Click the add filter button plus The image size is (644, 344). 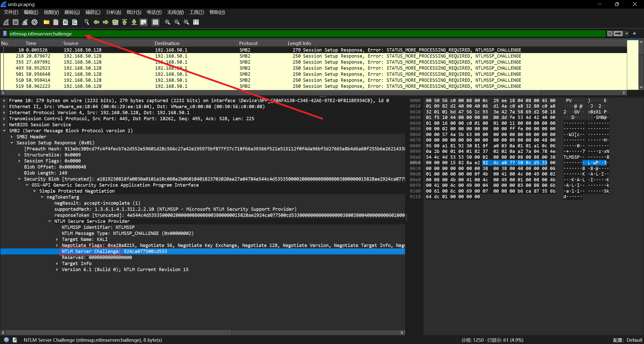click(634, 33)
